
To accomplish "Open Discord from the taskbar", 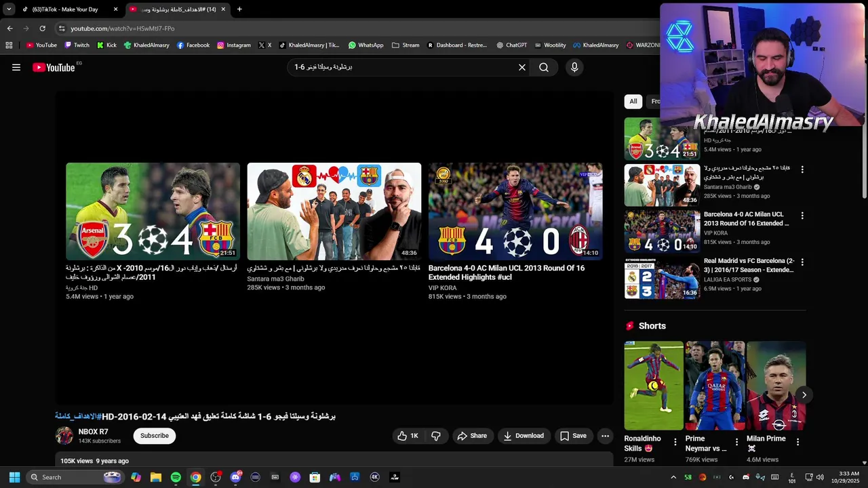I will tap(235, 477).
